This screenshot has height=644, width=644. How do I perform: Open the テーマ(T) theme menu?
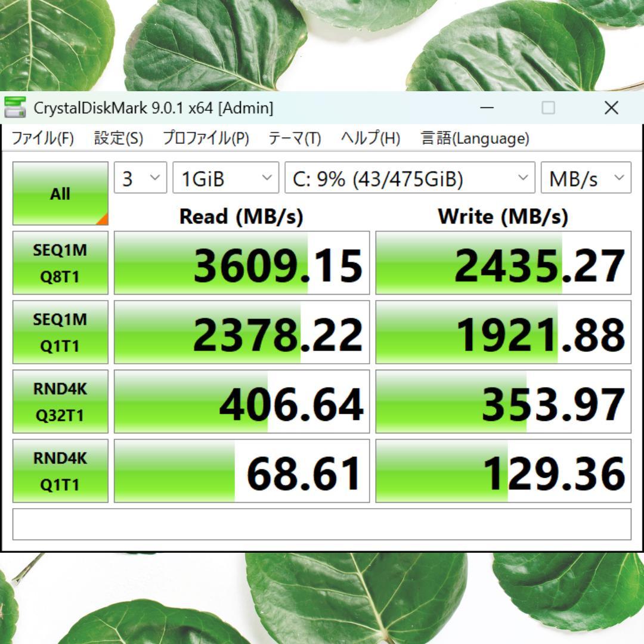[295, 139]
